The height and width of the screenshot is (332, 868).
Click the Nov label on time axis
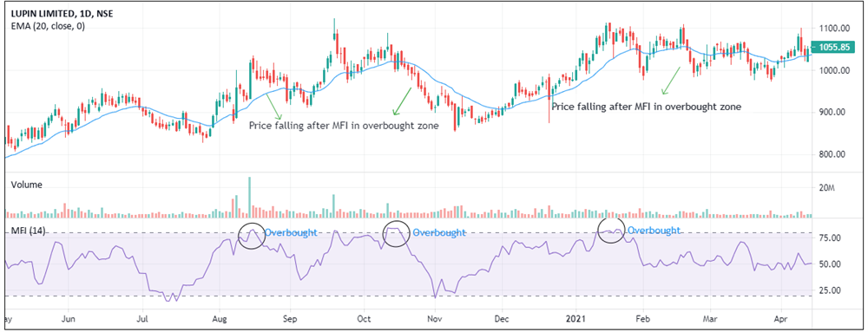(x=435, y=319)
